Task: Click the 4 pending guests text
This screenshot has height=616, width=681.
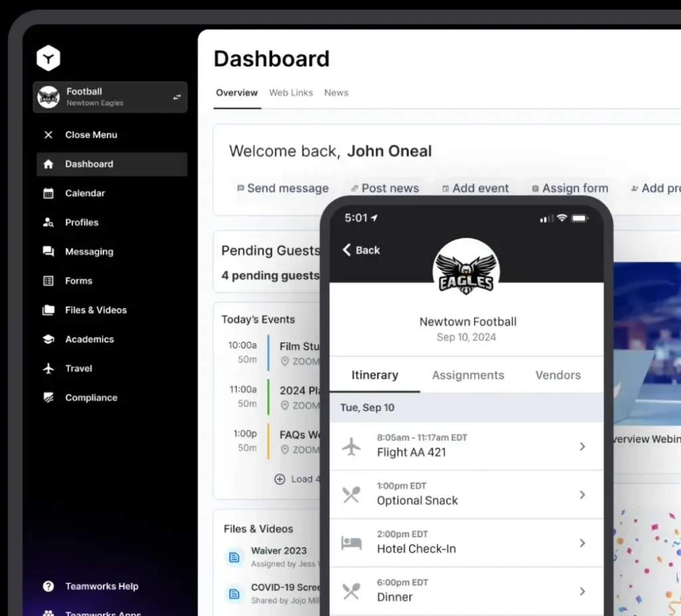Action: [x=271, y=275]
